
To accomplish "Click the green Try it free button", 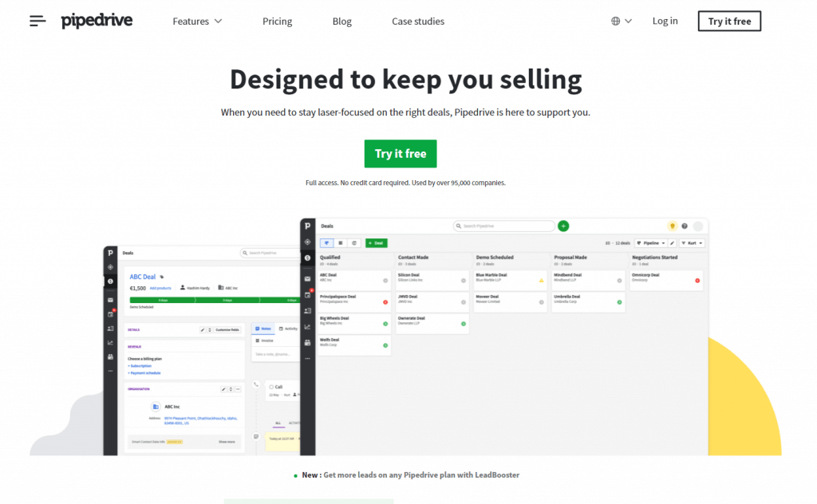I will tap(401, 154).
